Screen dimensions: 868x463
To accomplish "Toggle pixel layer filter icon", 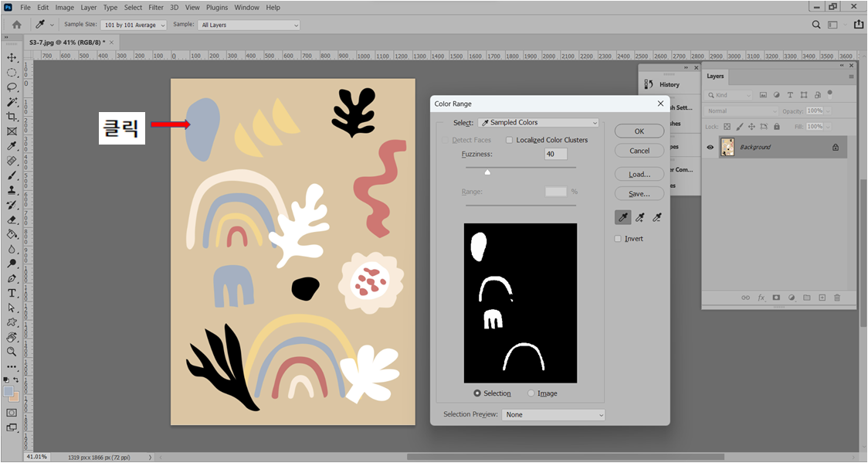I will pyautogui.click(x=763, y=95).
